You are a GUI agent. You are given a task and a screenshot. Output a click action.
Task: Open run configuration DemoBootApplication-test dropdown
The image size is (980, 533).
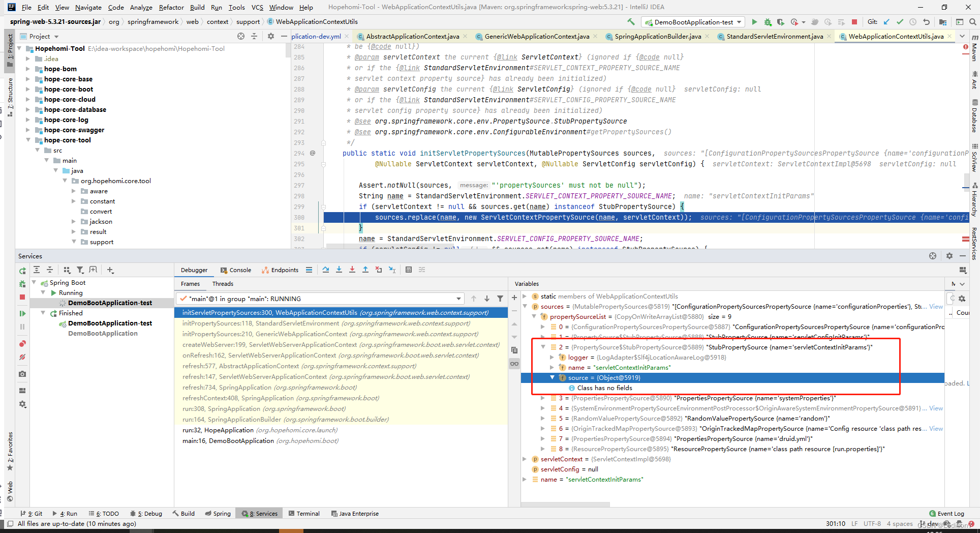click(x=693, y=22)
